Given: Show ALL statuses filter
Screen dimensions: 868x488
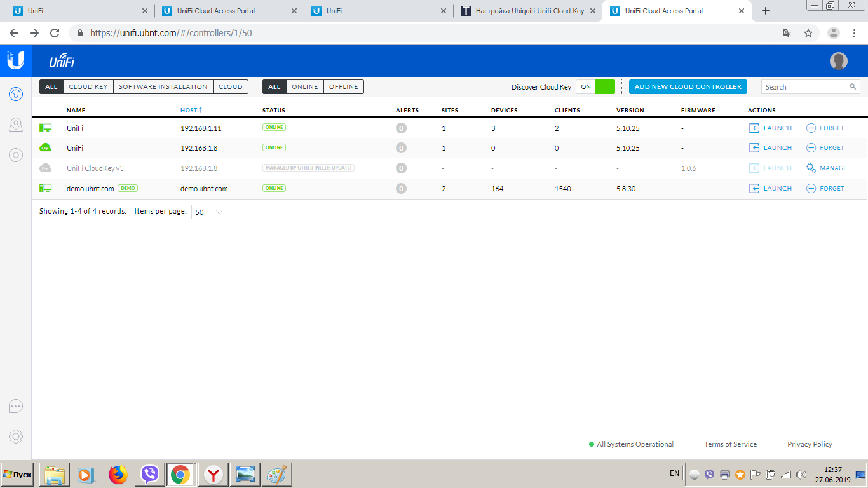Looking at the screenshot, I should (x=275, y=86).
